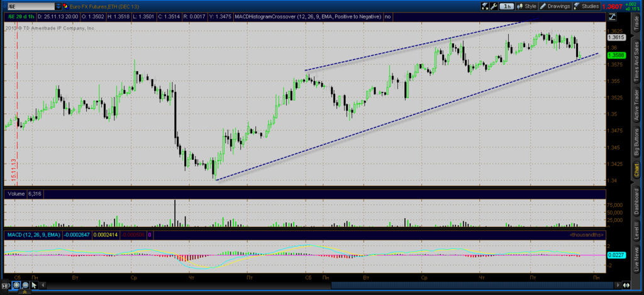Image resolution: width=644 pixels, height=295 pixels.
Task: Open the Trade side tab
Action: [636, 24]
